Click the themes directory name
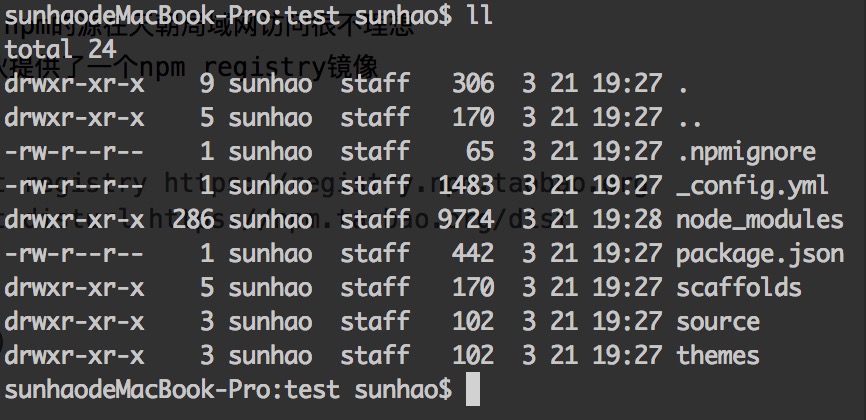The width and height of the screenshot is (866, 420). point(718,355)
